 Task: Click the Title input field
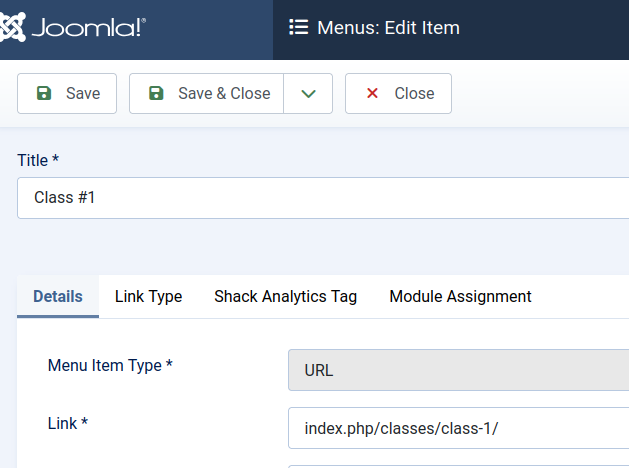click(323, 198)
